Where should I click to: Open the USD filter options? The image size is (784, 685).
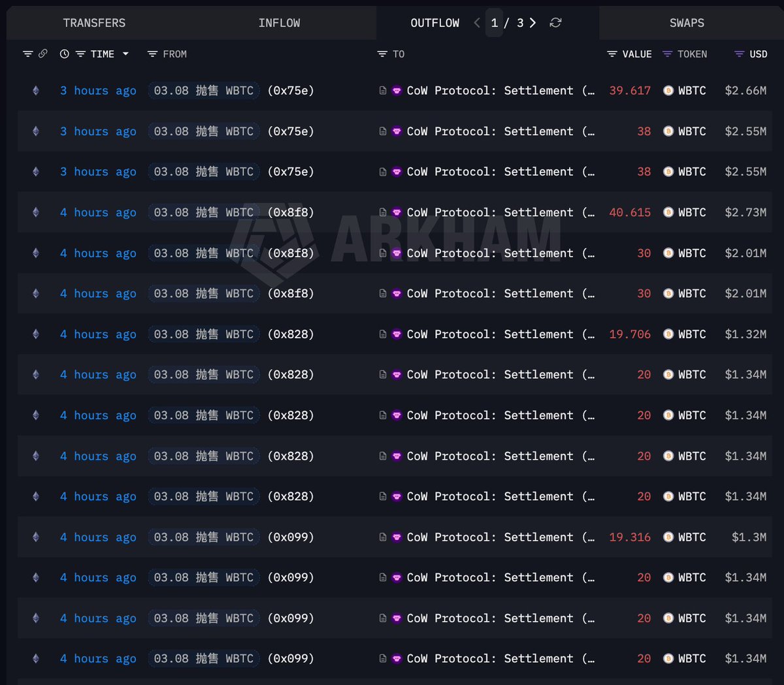(x=739, y=54)
